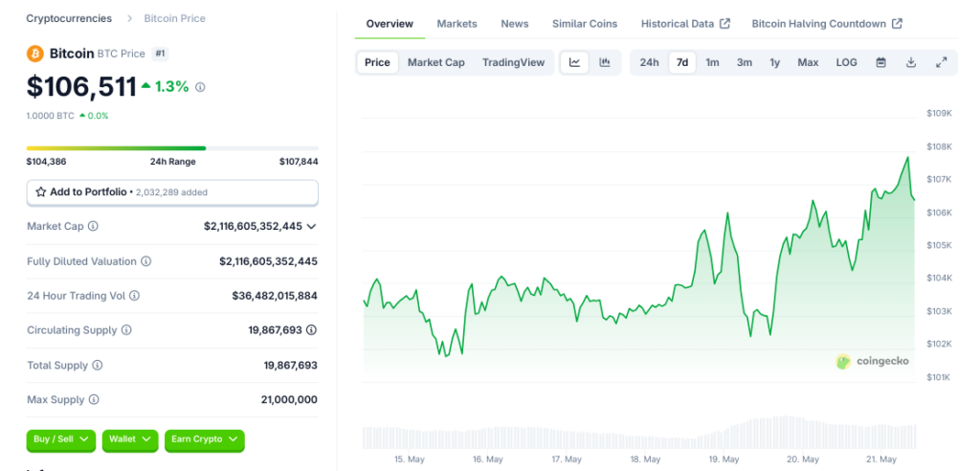The image size is (980, 471).
Task: Click the 1.0000 BTC text
Action: tap(50, 116)
